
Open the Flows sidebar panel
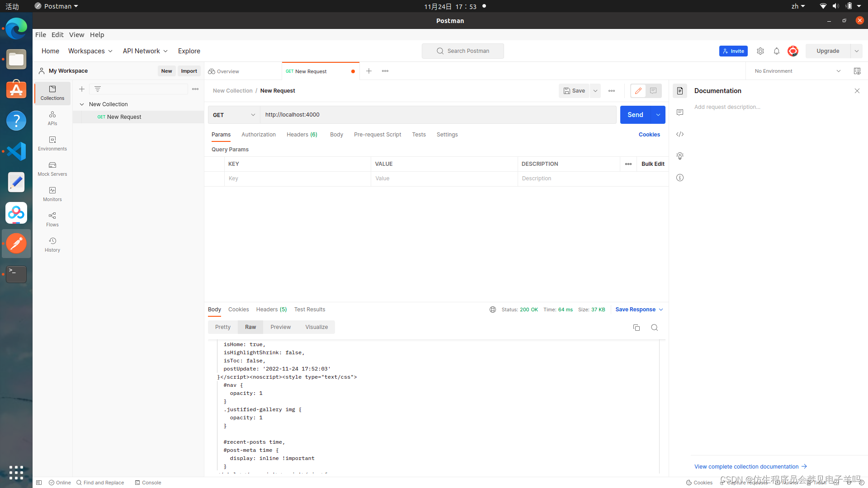52,220
